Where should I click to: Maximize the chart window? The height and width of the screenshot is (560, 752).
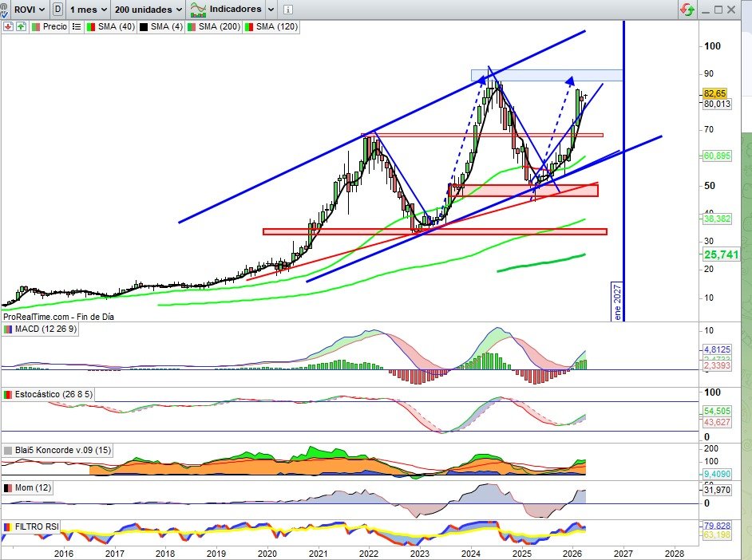point(718,10)
